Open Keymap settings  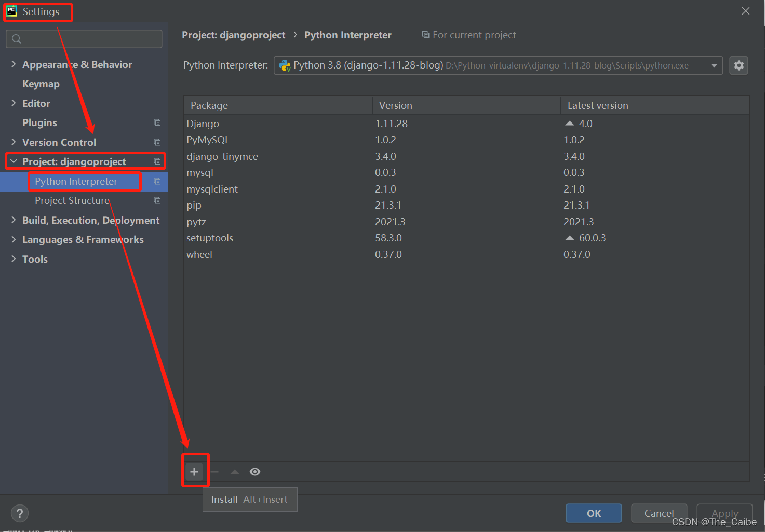(41, 84)
